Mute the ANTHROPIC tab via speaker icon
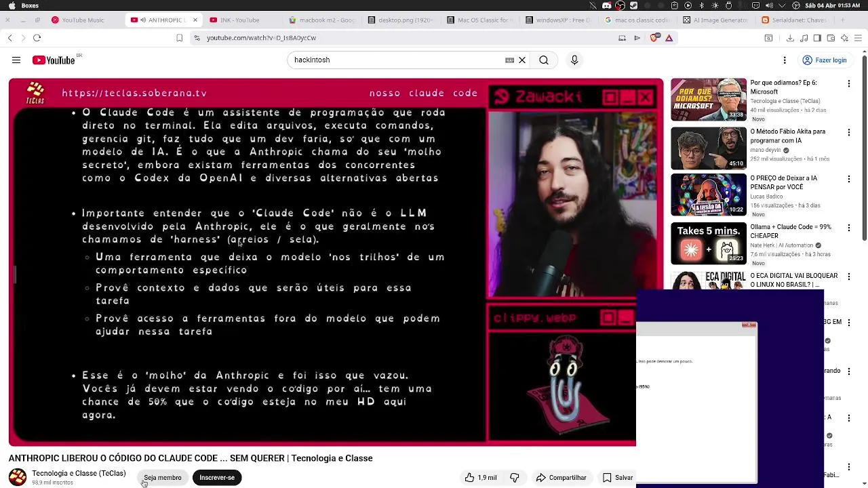This screenshot has width=868, height=488. click(143, 20)
